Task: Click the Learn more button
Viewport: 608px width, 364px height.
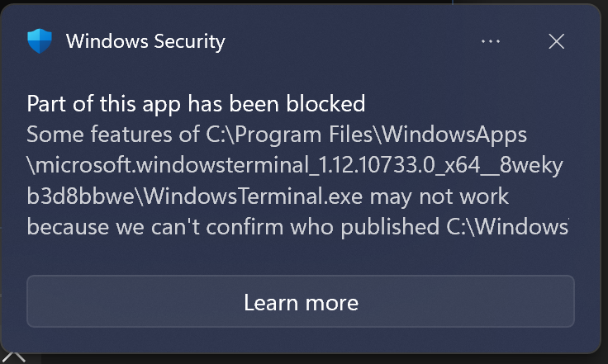Action: [x=301, y=302]
